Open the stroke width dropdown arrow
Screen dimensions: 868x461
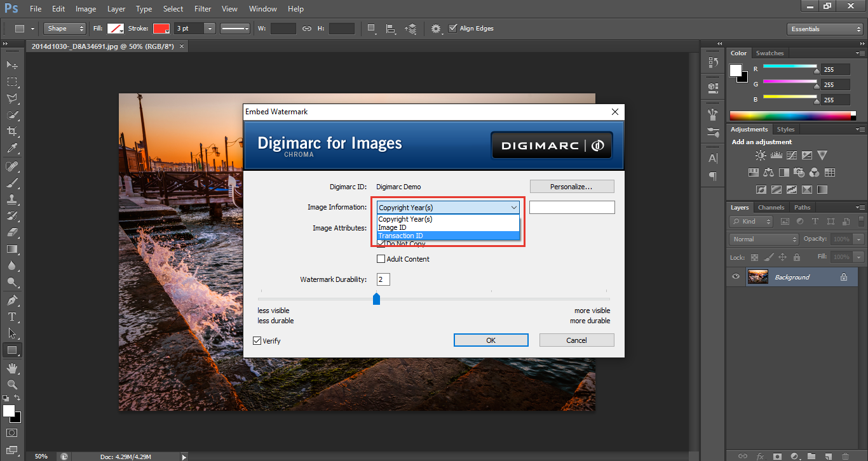tap(210, 29)
